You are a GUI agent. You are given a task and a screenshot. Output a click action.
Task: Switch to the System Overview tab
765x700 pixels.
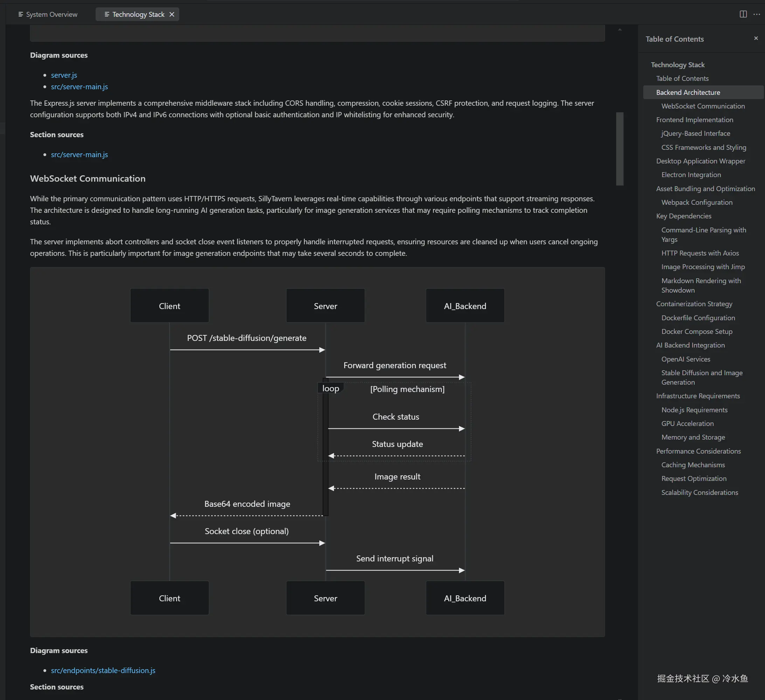tap(51, 14)
